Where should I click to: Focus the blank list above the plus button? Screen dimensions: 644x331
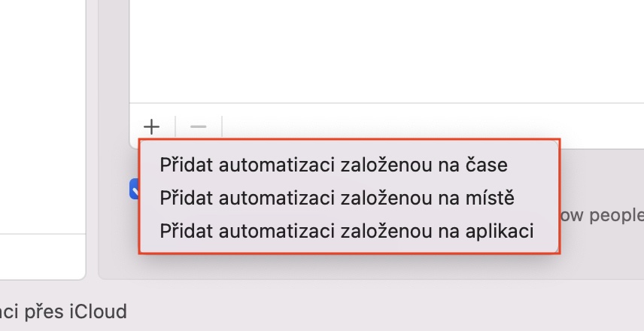(386, 49)
